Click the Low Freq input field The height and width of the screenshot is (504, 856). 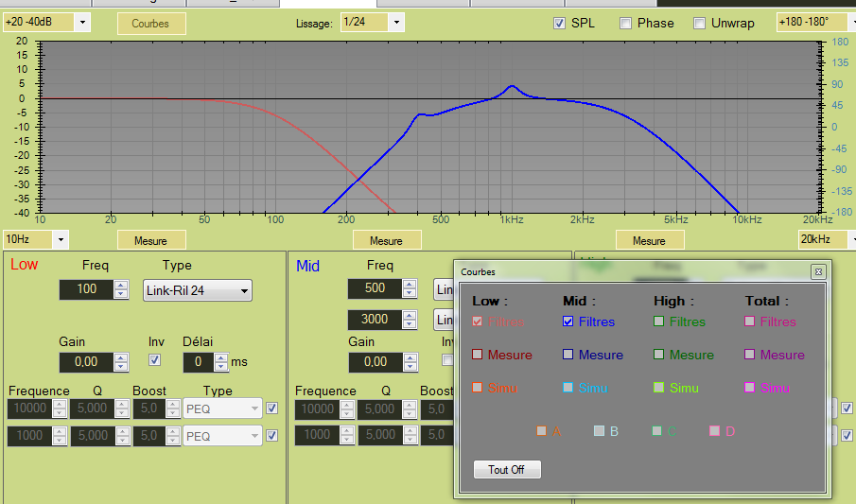click(x=85, y=289)
